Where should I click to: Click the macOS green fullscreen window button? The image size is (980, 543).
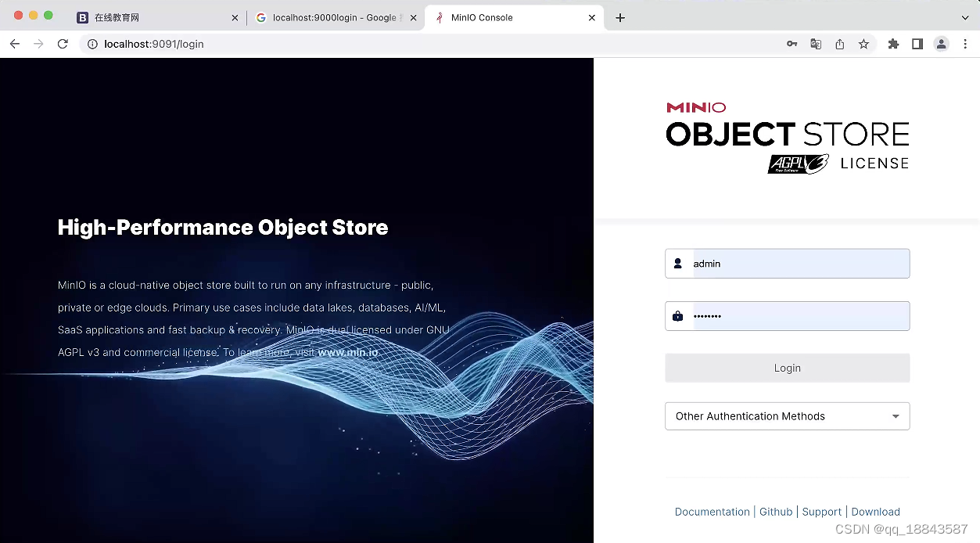(x=48, y=16)
